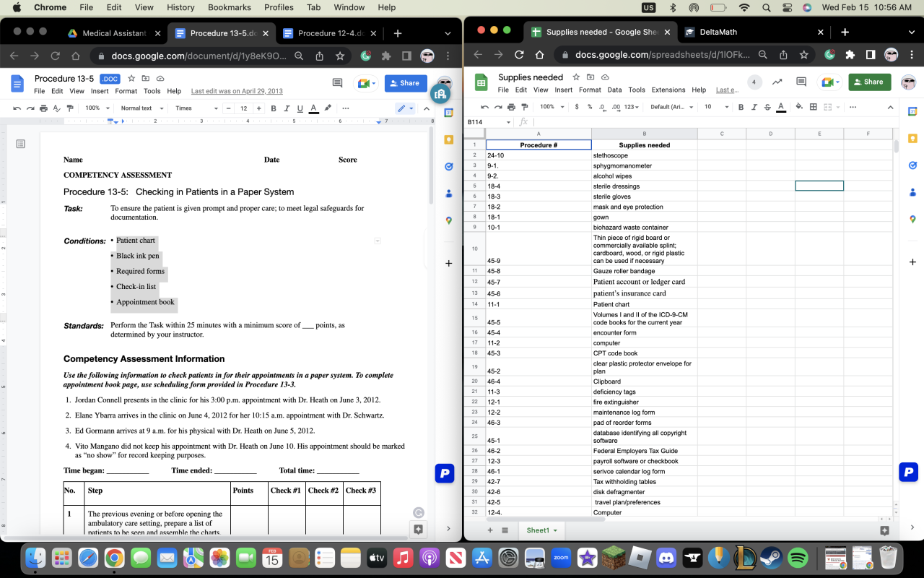Increase decimal places in Sheets
This screenshot has height=578, width=924.
(x=616, y=107)
